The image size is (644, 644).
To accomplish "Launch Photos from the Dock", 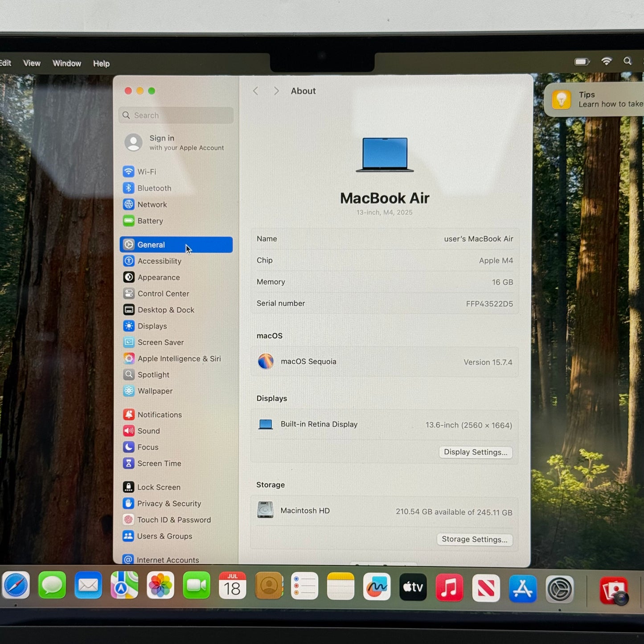I will [160, 585].
